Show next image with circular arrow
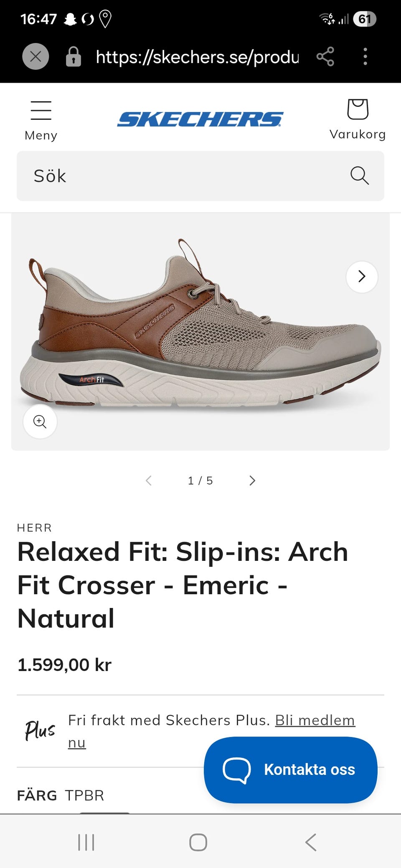Viewport: 401px width, 868px height. coord(362,277)
